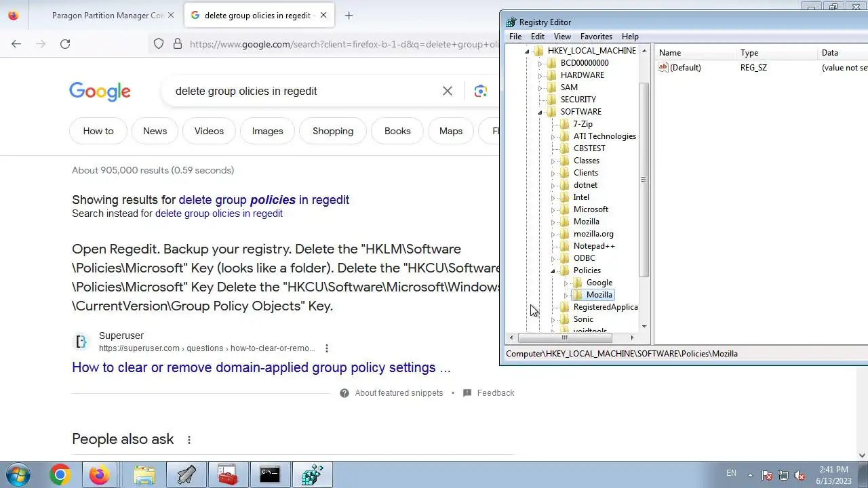
Task: Click Registry tree vertical scrollbar thumb
Action: pos(644,180)
